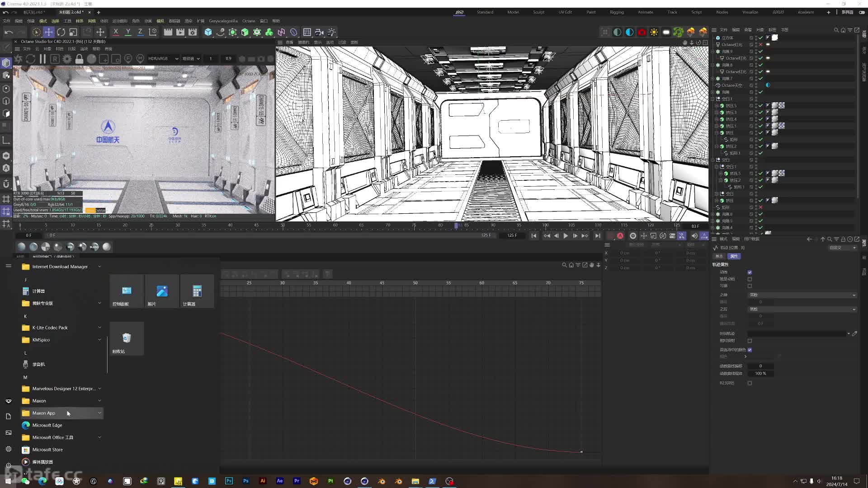Toggle the relative mapping checkbox
The width and height of the screenshot is (868, 488).
750,341
